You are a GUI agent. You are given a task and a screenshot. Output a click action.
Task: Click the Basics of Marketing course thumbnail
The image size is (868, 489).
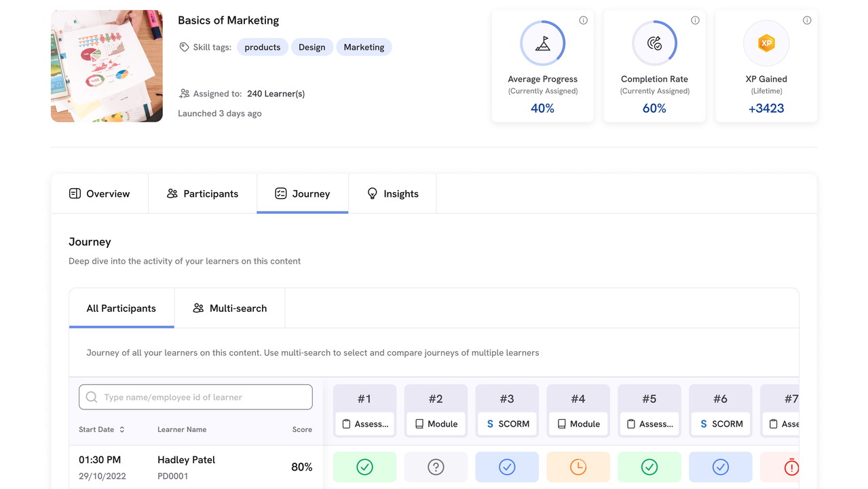[107, 66]
